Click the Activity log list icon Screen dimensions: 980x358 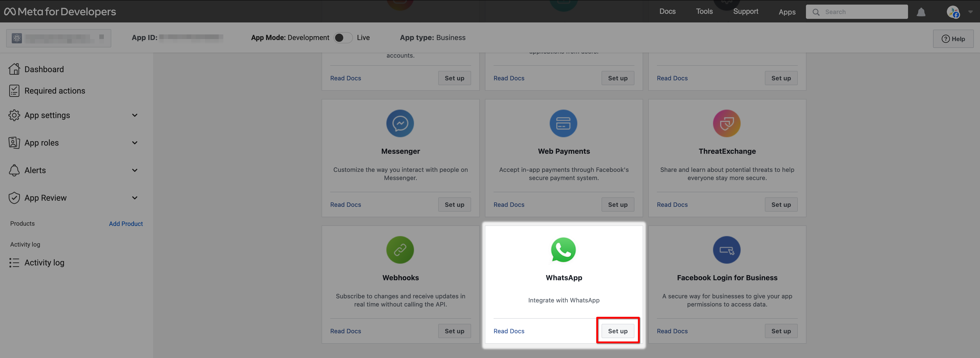tap(14, 263)
